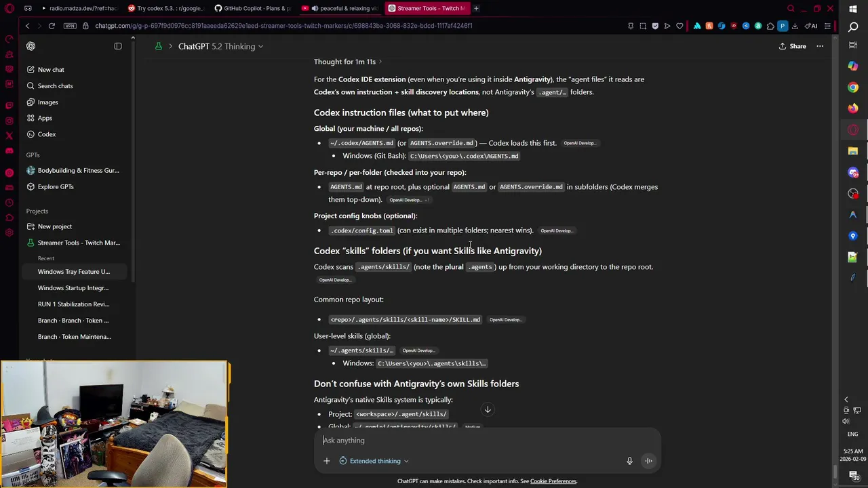
Task: Take a snapshot with the capture icon
Action: [x=643, y=26]
